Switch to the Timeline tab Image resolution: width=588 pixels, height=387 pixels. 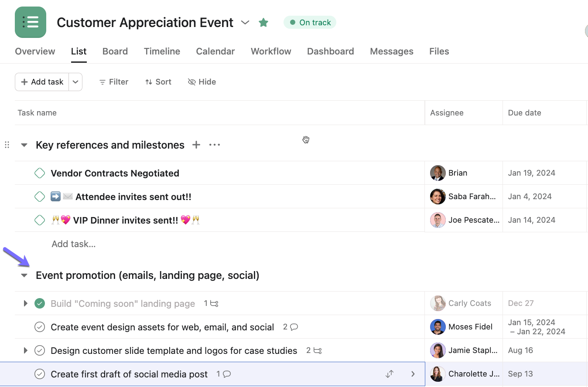click(x=162, y=51)
